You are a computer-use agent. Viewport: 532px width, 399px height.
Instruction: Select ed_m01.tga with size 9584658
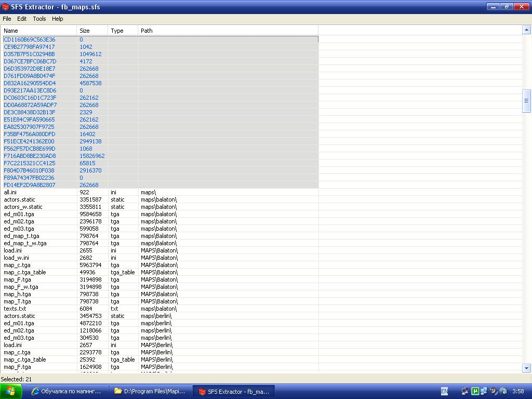pos(159,214)
